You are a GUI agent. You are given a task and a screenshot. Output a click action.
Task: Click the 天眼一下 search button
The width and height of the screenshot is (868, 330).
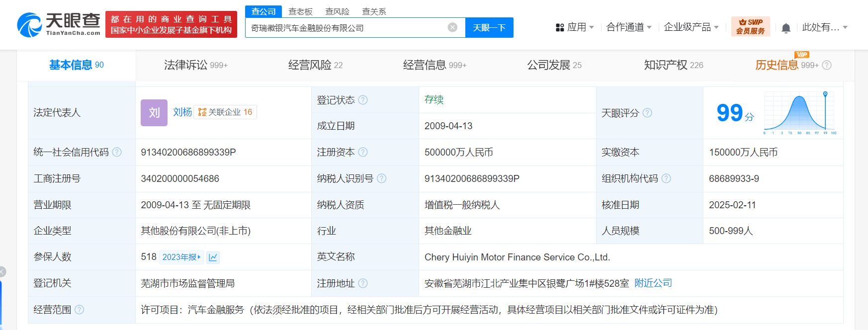point(489,28)
